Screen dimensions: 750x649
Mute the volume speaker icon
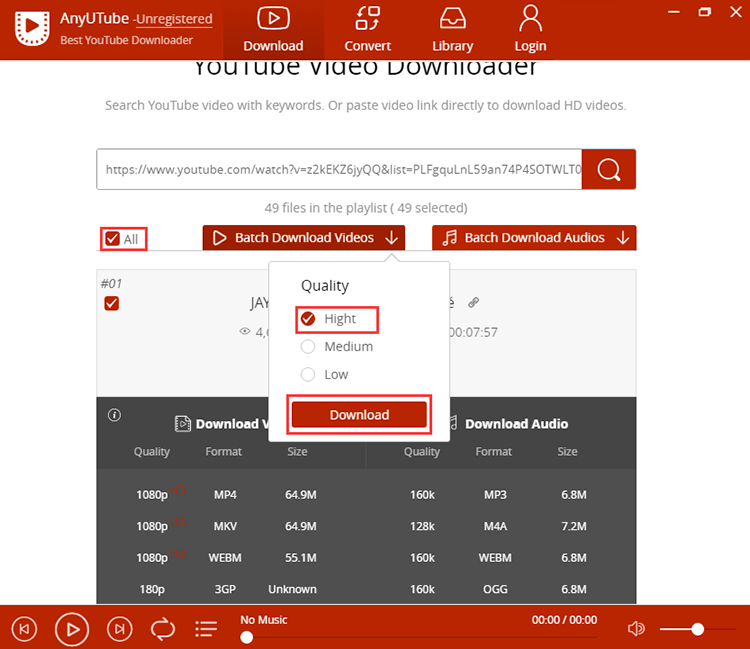[x=636, y=629]
